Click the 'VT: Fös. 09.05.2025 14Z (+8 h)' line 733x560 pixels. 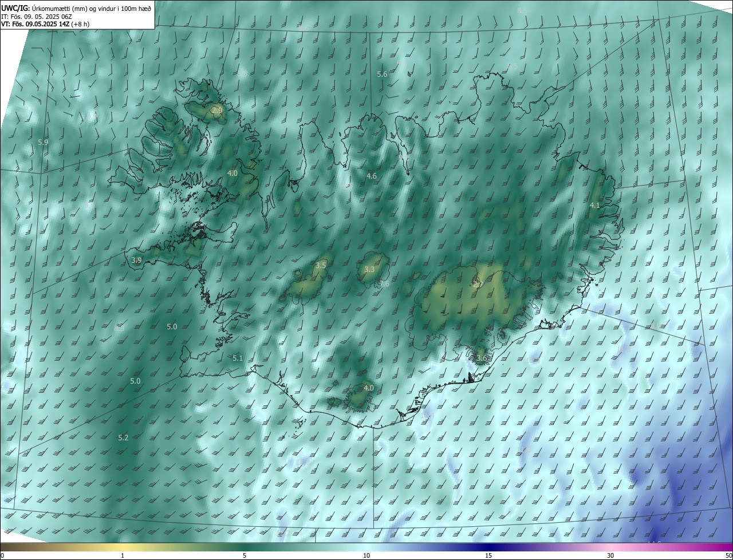45,24
